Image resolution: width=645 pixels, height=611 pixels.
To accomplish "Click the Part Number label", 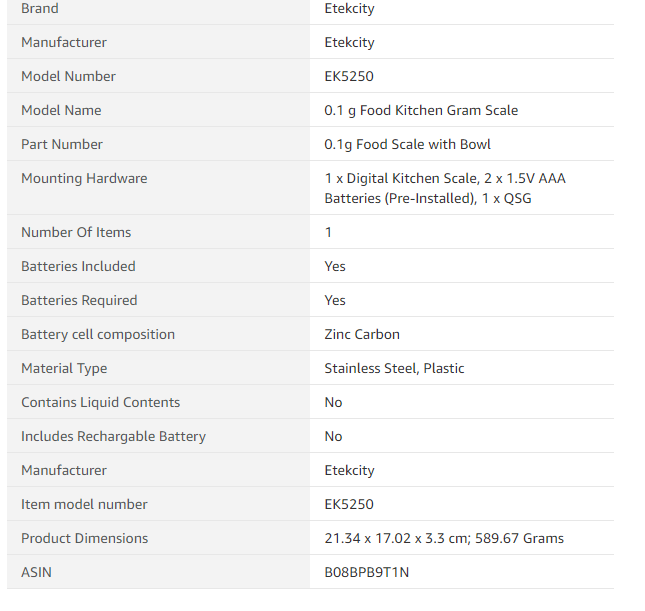I will pyautogui.click(x=62, y=144).
